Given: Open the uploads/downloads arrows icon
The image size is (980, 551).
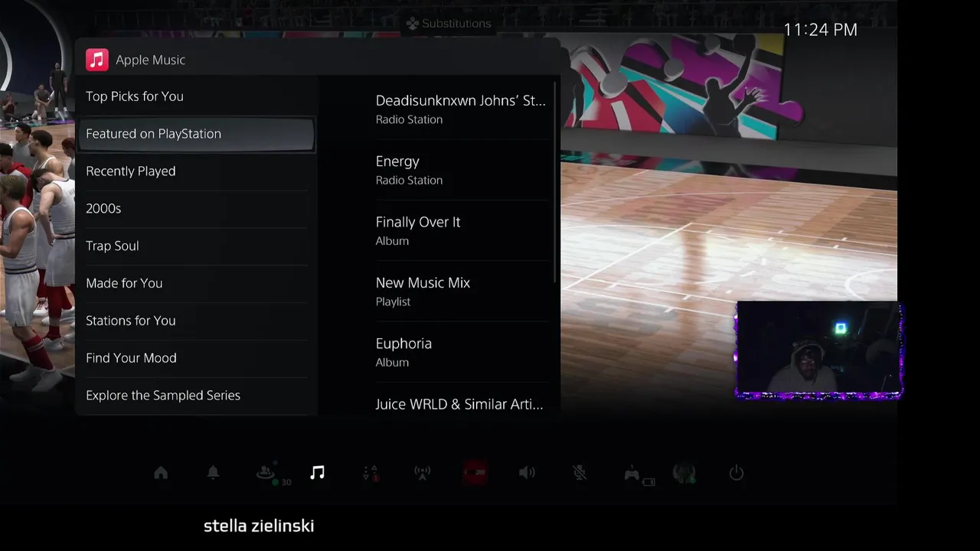Looking at the screenshot, I should (371, 473).
